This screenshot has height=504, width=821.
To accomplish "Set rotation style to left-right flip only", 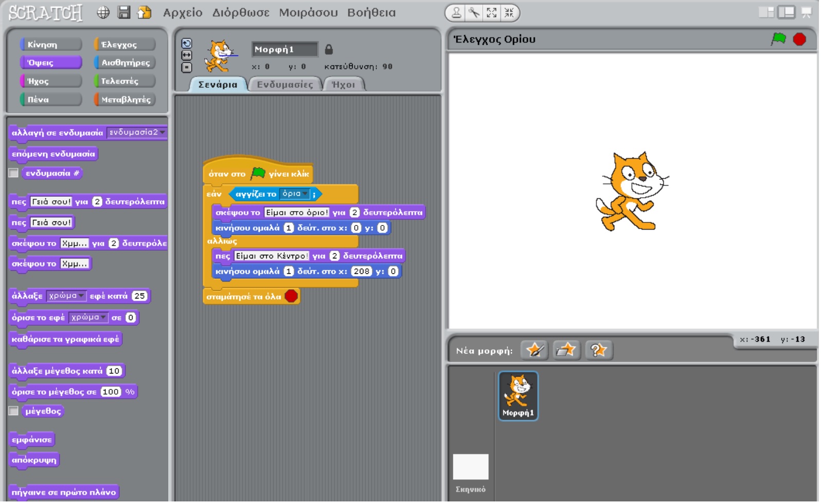I will (187, 55).
